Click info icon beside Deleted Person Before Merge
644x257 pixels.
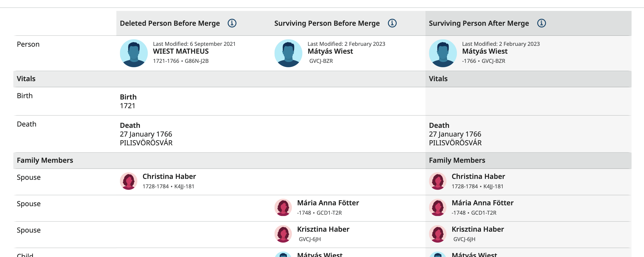(232, 23)
